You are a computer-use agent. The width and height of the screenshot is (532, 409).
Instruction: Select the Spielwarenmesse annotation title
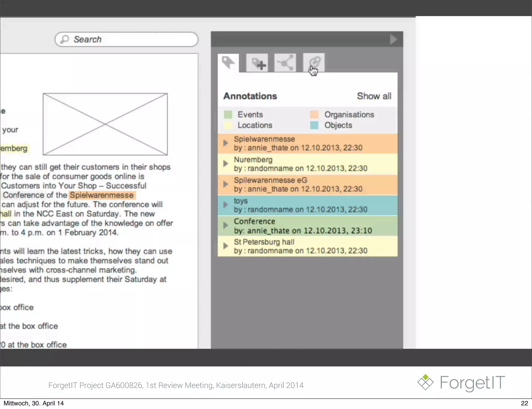pos(264,139)
